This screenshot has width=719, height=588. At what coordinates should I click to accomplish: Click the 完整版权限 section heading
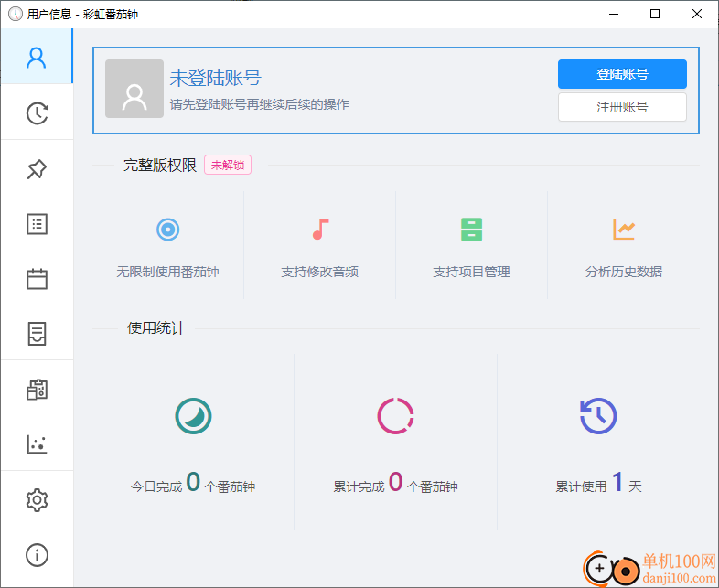coord(160,165)
